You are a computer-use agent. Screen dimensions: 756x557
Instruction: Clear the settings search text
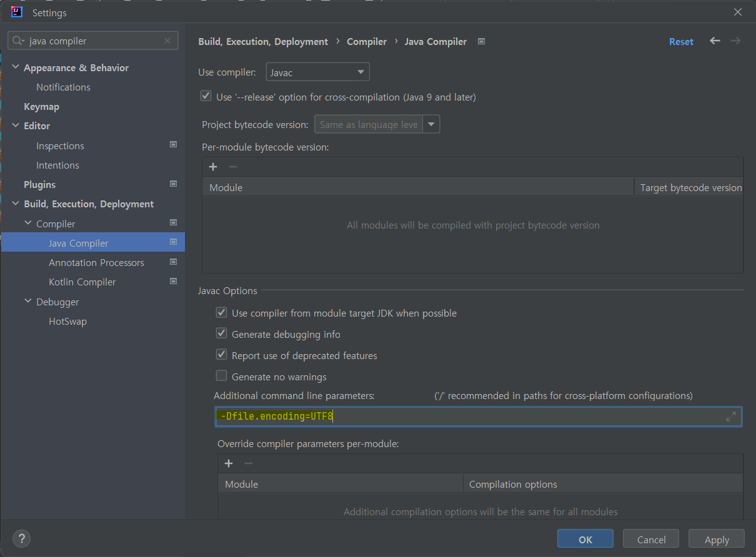click(167, 41)
